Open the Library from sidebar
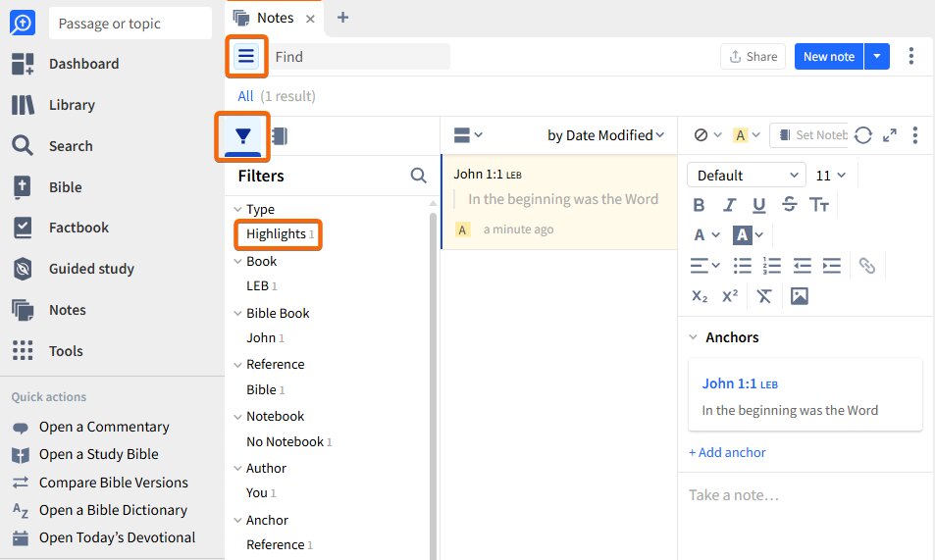935x560 pixels. (x=54, y=105)
